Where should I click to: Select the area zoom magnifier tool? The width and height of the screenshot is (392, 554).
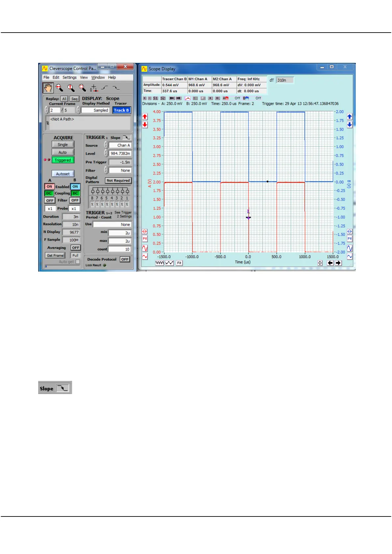tap(82, 88)
